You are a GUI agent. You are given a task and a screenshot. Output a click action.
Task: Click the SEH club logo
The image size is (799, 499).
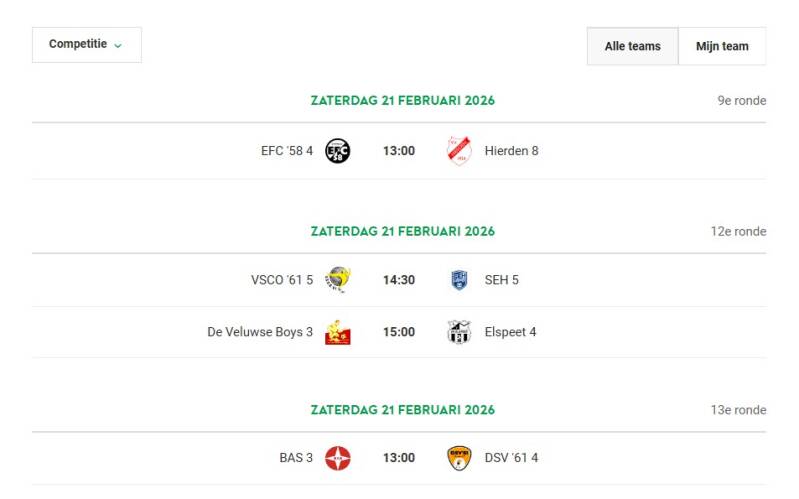coord(459,280)
